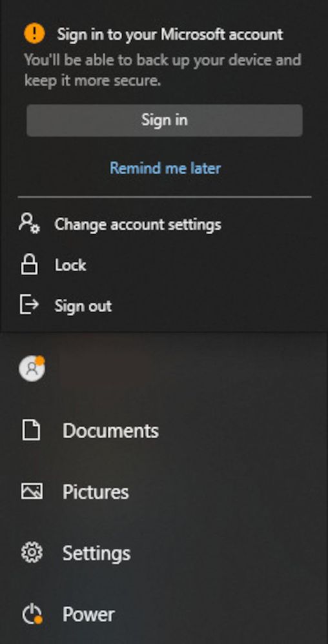Screen dimensions: 328x644
Task: Select the Sign out text label
Action: point(83,306)
